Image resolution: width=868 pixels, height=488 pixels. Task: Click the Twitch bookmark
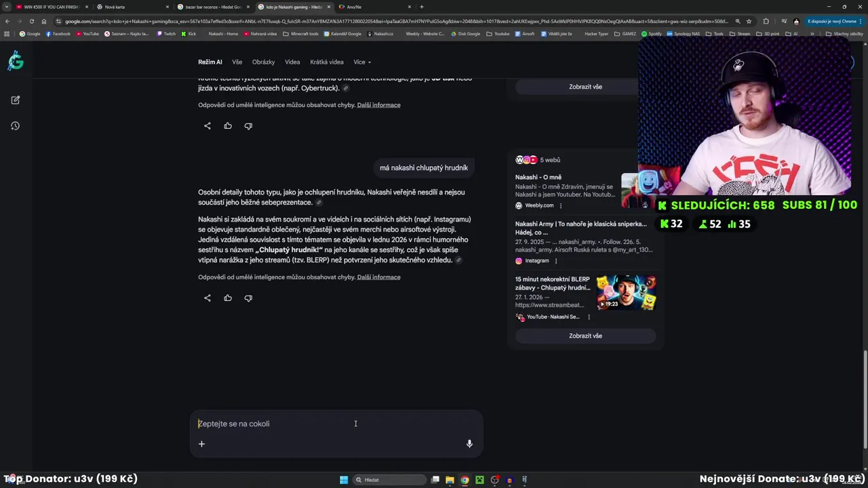pyautogui.click(x=166, y=33)
